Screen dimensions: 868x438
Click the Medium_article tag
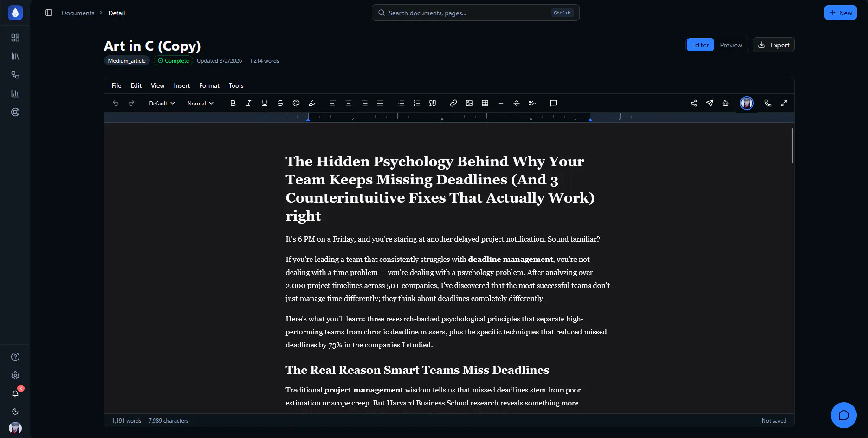pyautogui.click(x=127, y=61)
